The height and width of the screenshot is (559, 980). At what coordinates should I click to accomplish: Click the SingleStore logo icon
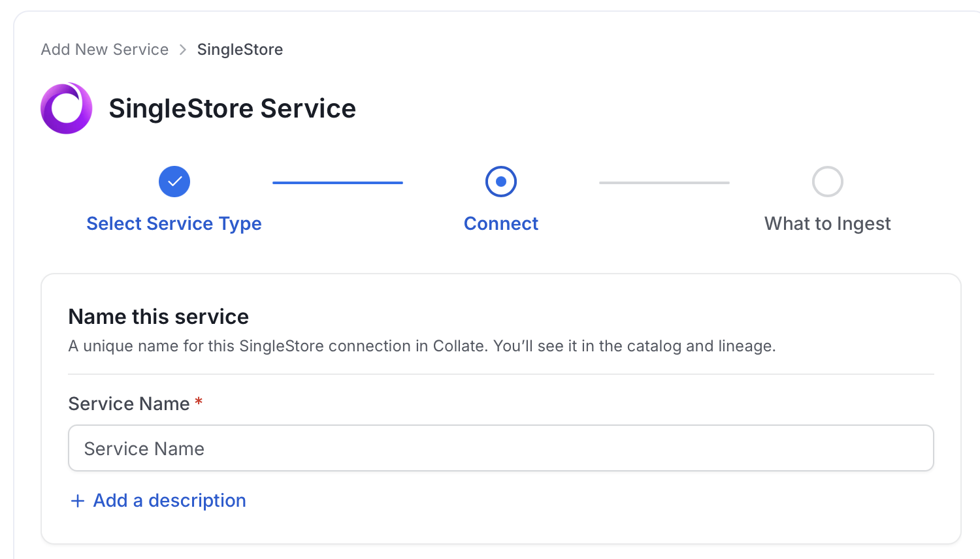point(67,108)
